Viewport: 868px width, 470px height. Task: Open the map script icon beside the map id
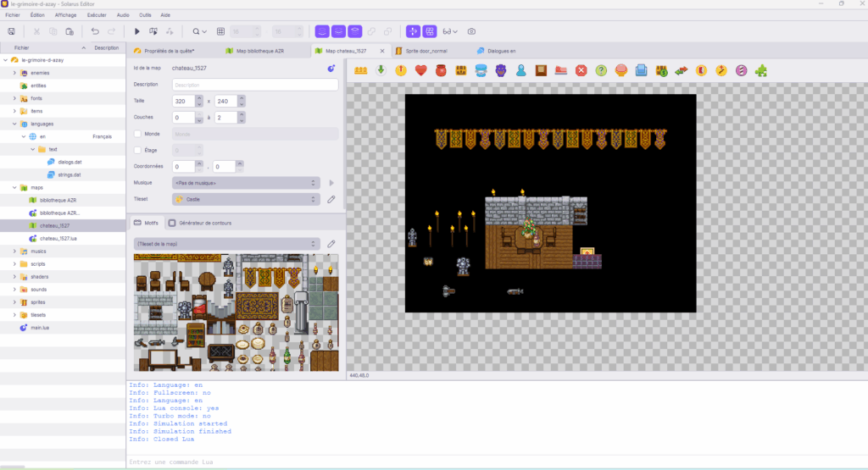pos(331,68)
